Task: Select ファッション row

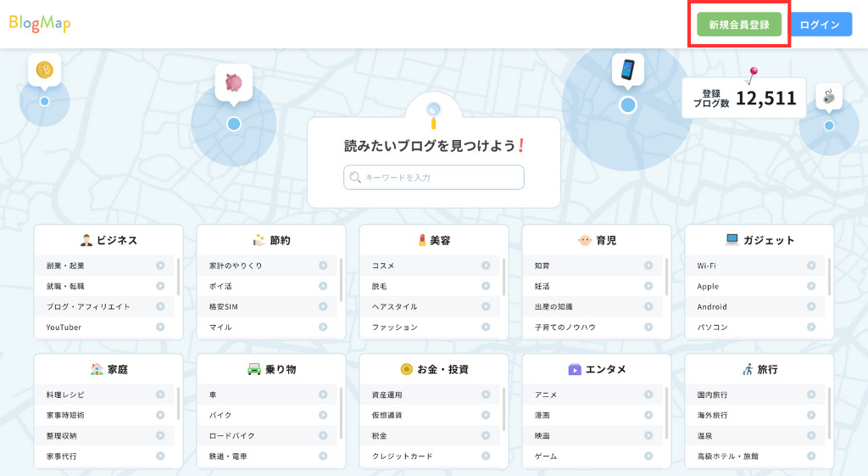Action: pyautogui.click(x=431, y=327)
